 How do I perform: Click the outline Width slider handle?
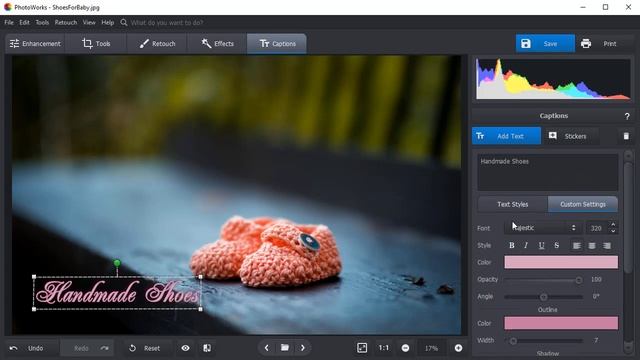click(x=513, y=340)
